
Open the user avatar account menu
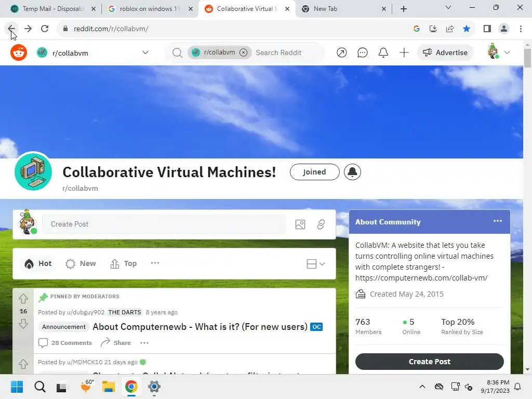tap(498, 52)
